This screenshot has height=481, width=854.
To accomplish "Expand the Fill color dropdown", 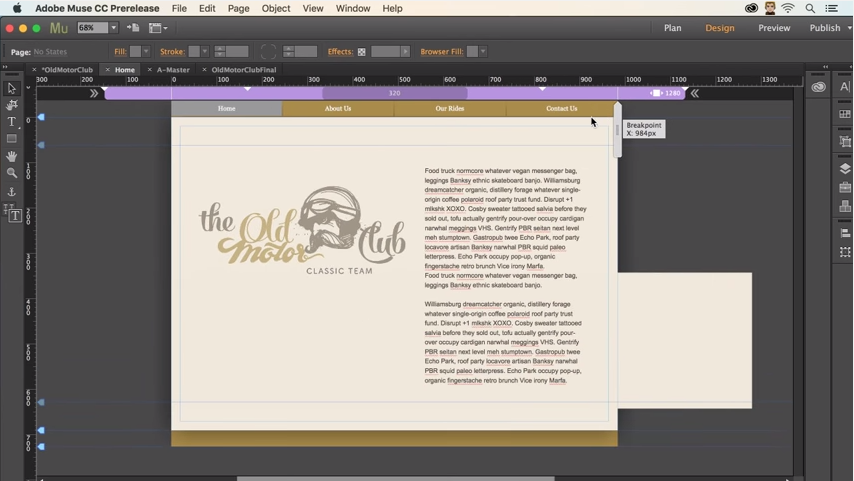I will (146, 51).
